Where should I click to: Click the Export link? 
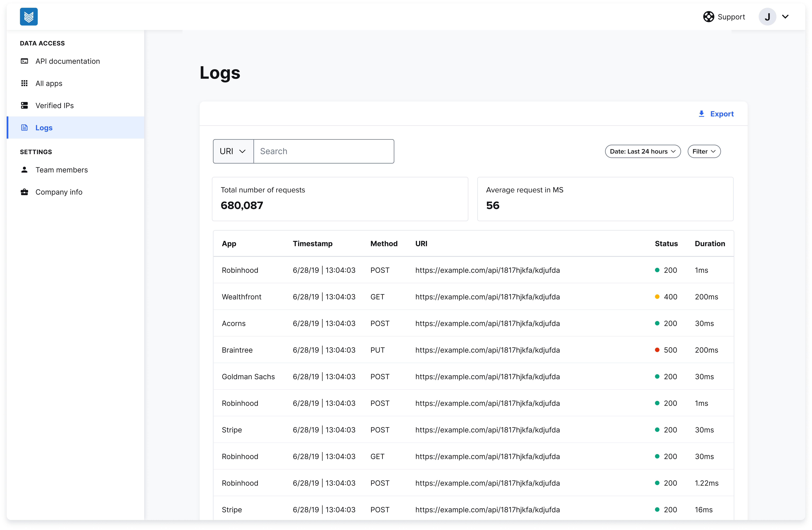(x=721, y=114)
